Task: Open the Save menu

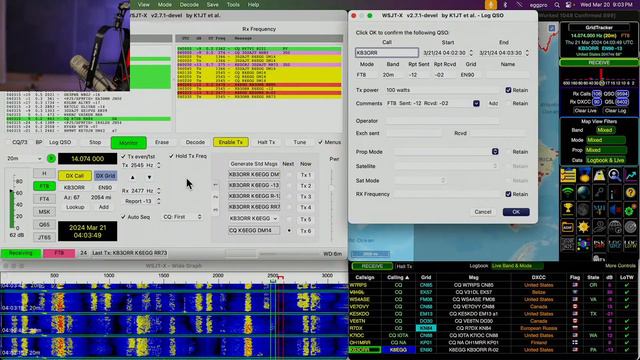Action: coord(212,4)
